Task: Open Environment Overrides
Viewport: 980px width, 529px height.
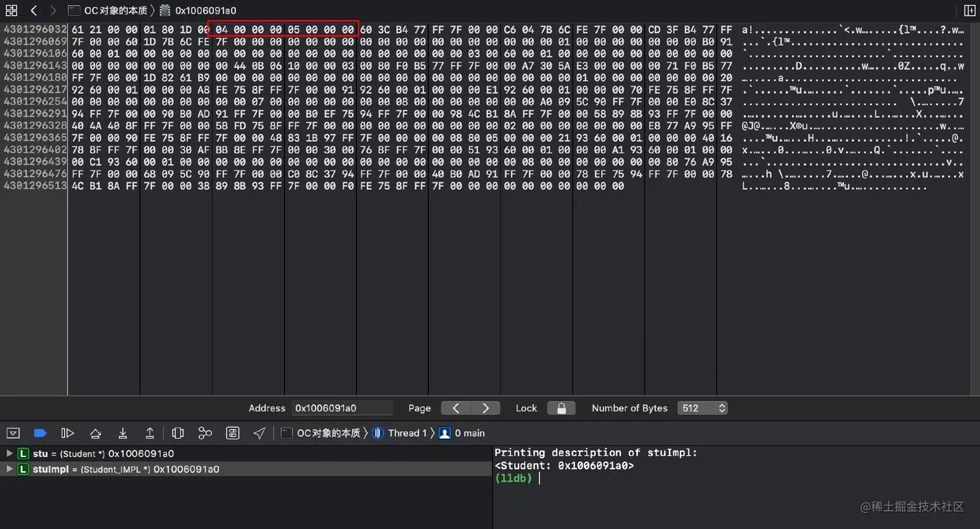Action: coord(233,433)
